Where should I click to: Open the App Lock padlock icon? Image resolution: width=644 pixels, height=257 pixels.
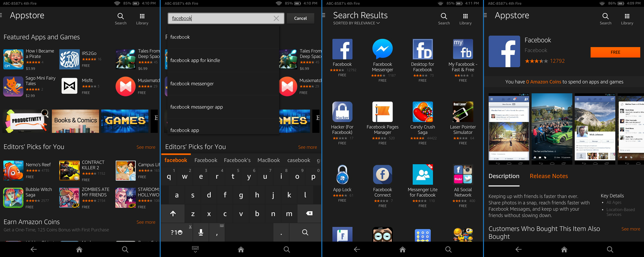[x=342, y=175]
